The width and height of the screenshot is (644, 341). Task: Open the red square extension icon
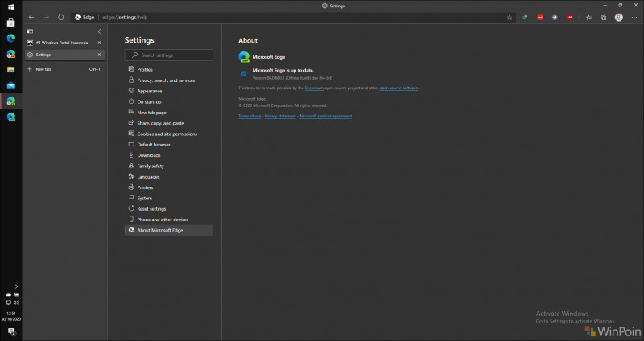539,17
